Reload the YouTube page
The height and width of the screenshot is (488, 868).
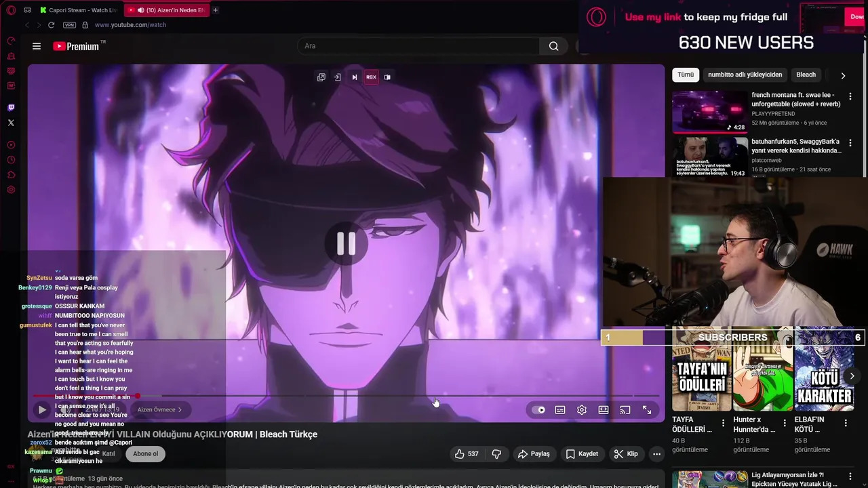click(51, 25)
